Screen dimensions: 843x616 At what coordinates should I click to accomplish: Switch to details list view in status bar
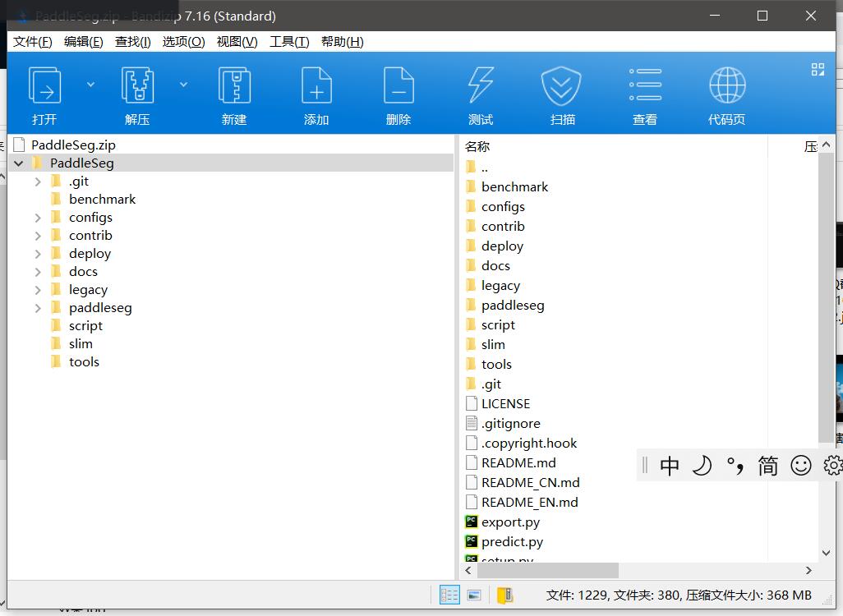coord(449,595)
